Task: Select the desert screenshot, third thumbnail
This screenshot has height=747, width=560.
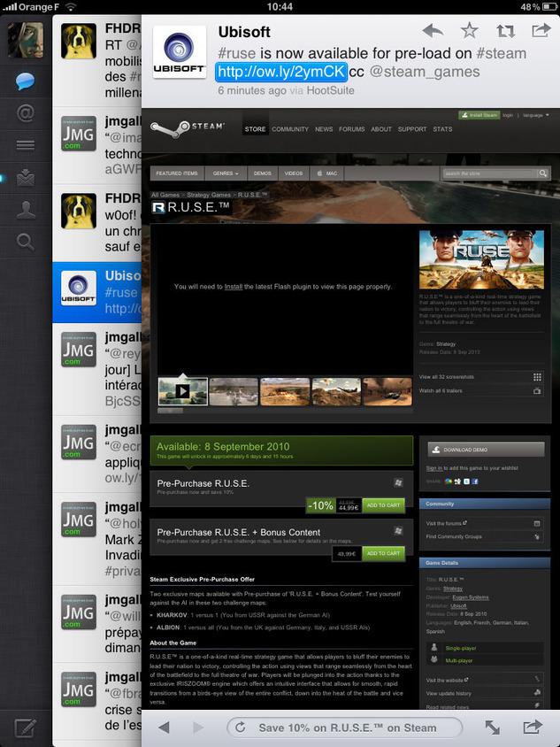Action: 285,391
